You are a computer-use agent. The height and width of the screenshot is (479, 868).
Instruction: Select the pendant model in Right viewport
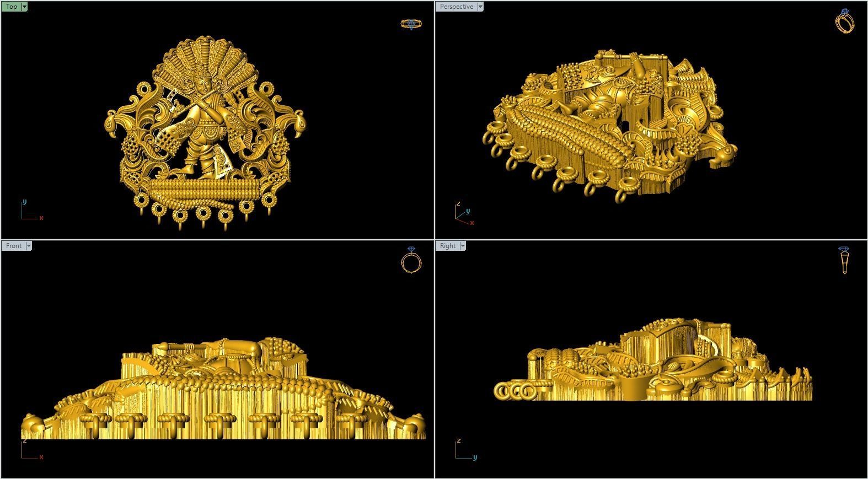[x=653, y=359]
